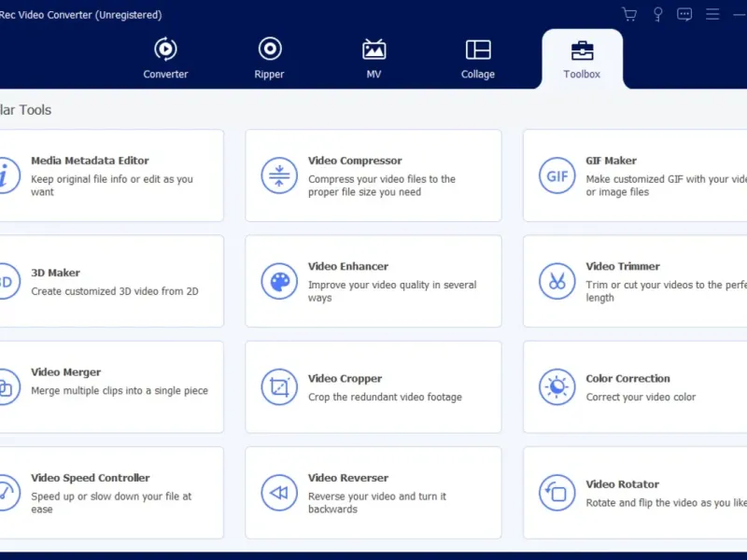Launch Video Cropper by its title

345,379
